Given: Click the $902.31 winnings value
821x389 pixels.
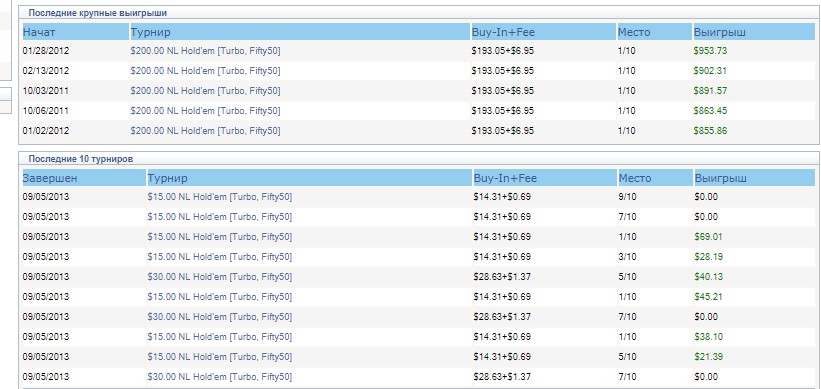Looking at the screenshot, I should click(710, 71).
